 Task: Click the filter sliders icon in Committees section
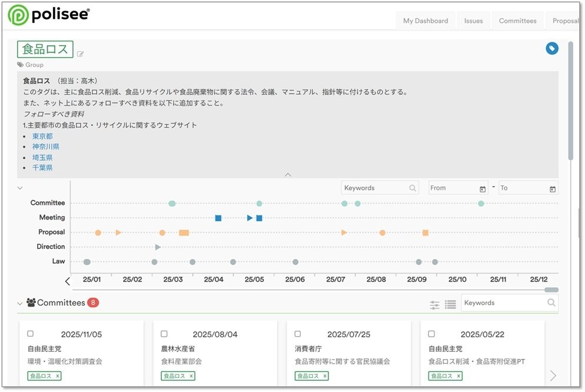point(435,304)
